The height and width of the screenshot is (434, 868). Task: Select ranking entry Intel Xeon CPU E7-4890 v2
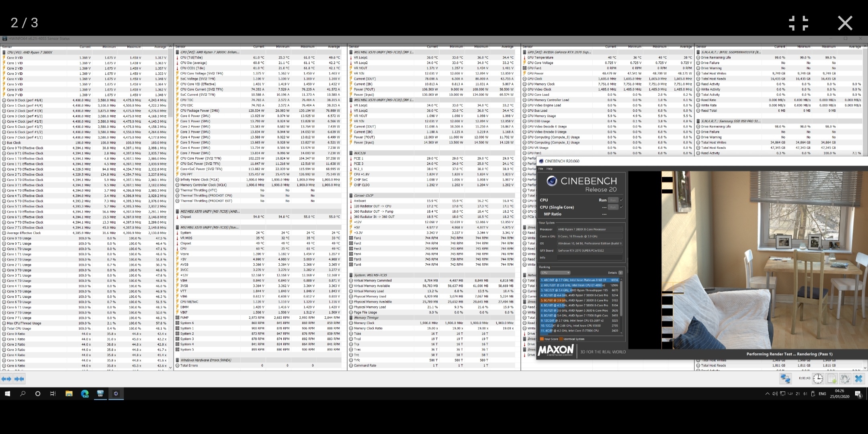point(580,285)
